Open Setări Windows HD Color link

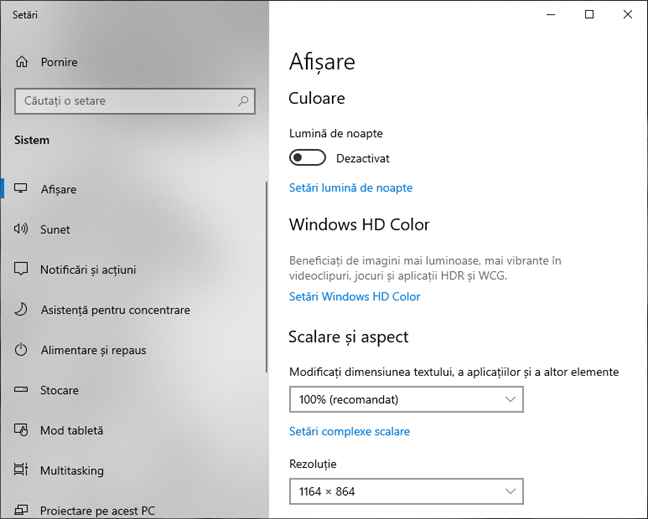pyautogui.click(x=355, y=297)
